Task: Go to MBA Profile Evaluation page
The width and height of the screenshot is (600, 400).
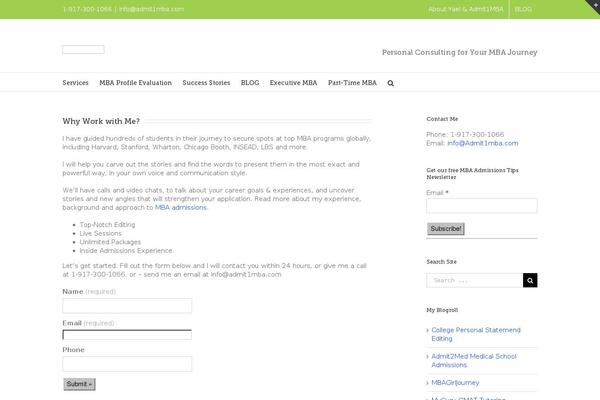Action: tap(135, 83)
